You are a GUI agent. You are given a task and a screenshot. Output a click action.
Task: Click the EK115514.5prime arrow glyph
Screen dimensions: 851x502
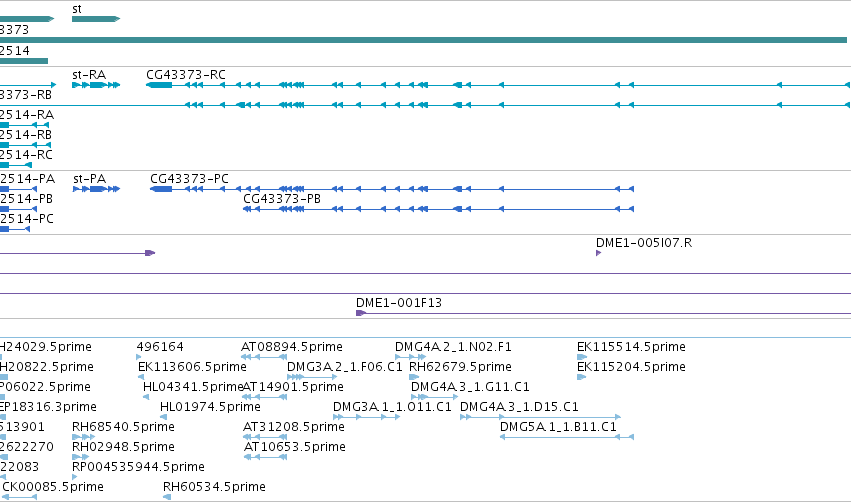point(582,357)
